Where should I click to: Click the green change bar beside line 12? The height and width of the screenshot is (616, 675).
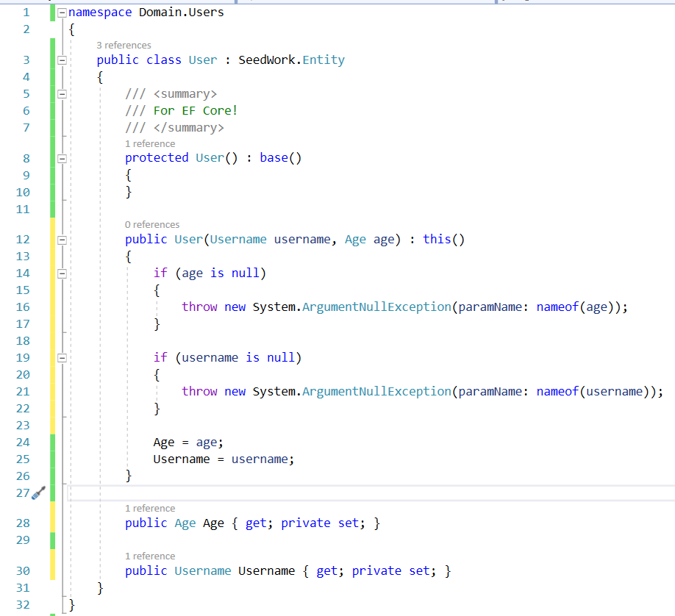[52, 239]
